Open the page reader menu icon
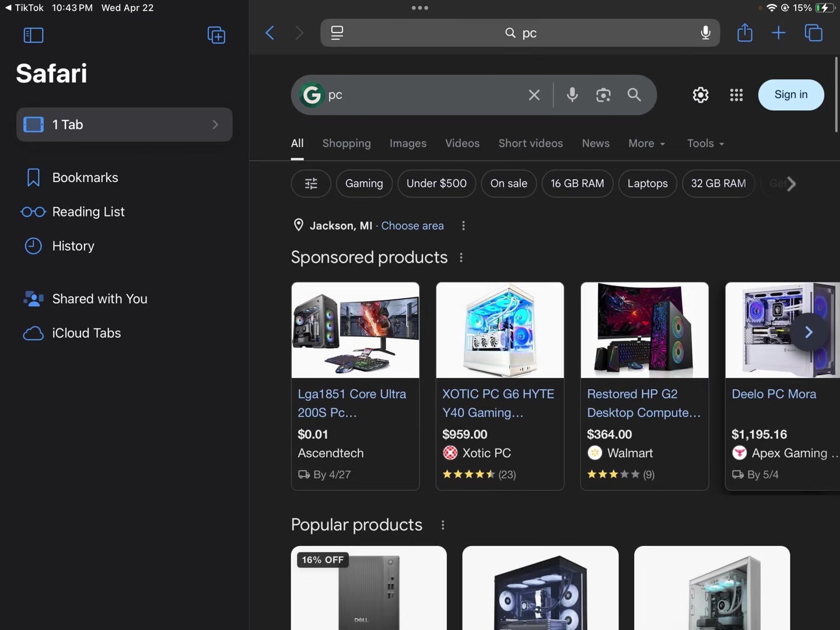This screenshot has height=630, width=840. pyautogui.click(x=337, y=33)
